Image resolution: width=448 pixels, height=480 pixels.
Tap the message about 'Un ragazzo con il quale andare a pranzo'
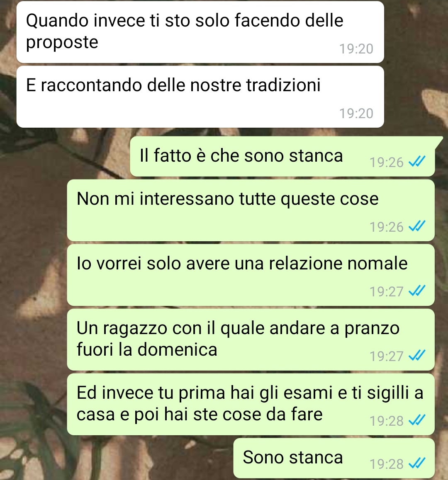pyautogui.click(x=251, y=339)
